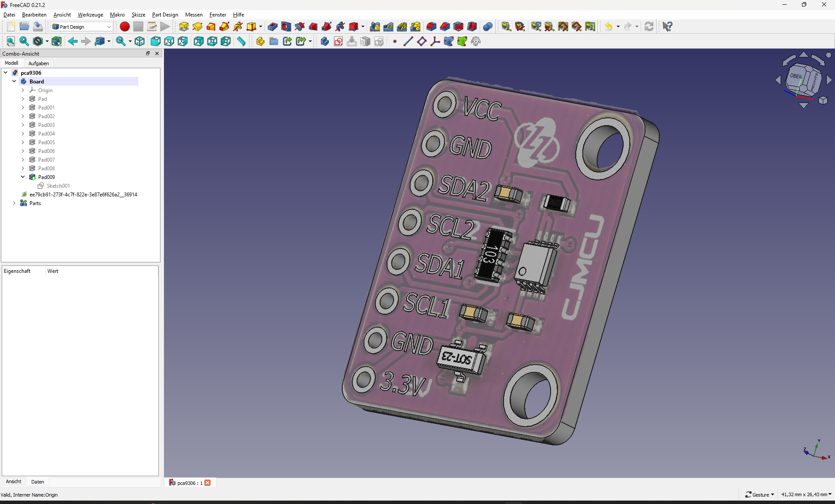Toggle floating Combo-Ansicht panel
The height and width of the screenshot is (504, 835).
148,53
